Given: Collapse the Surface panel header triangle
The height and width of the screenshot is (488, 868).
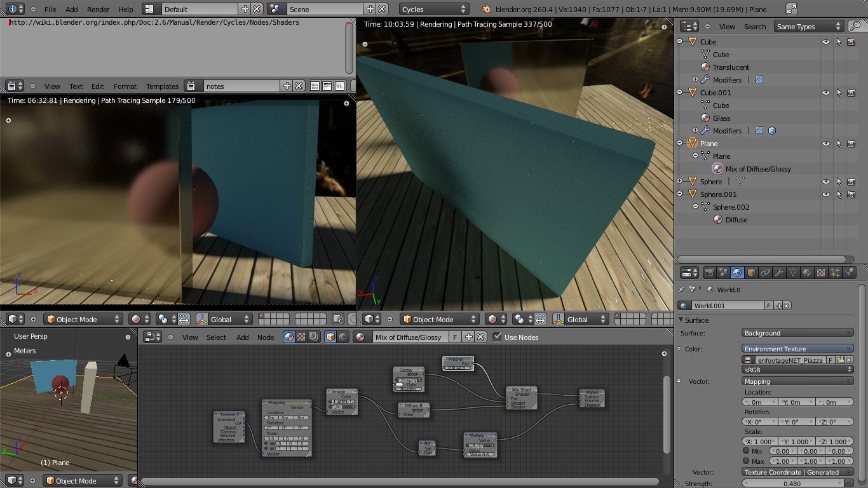Looking at the screenshot, I should click(681, 320).
